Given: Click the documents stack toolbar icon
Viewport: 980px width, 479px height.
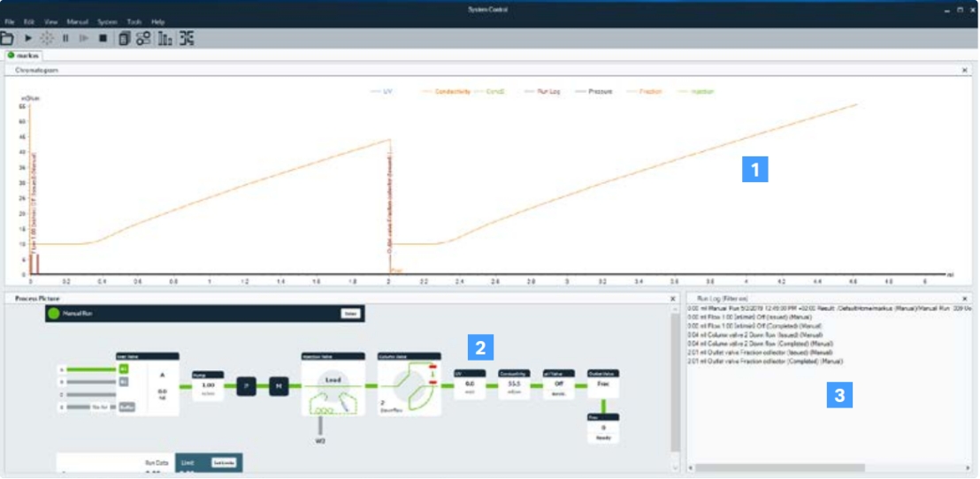Looking at the screenshot, I should coord(124,38).
